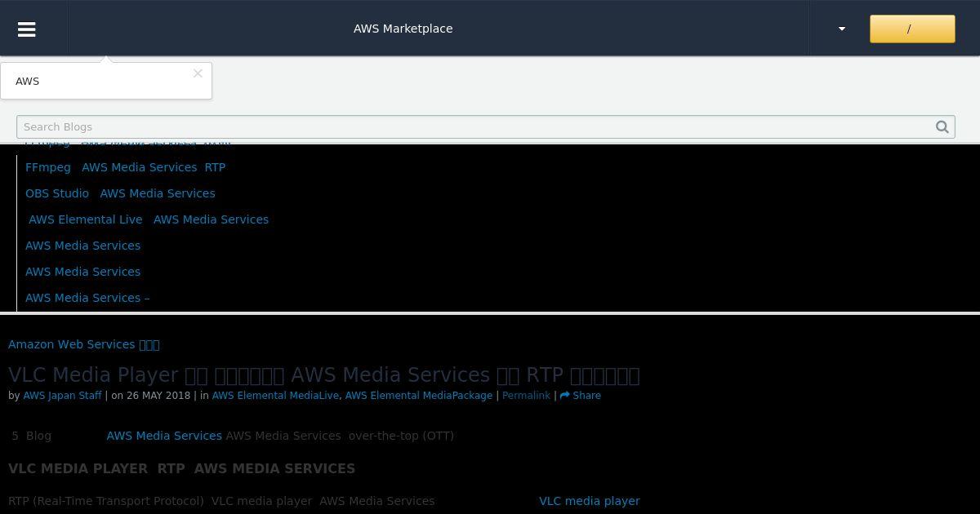The width and height of the screenshot is (980, 514).
Task: Select the AWS Media Services – list link
Action: click(87, 298)
